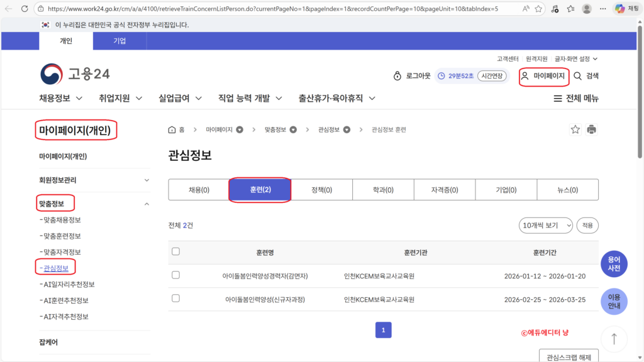The height and width of the screenshot is (362, 644).
Task: Click the 고용24 logo
Action: coord(74,74)
